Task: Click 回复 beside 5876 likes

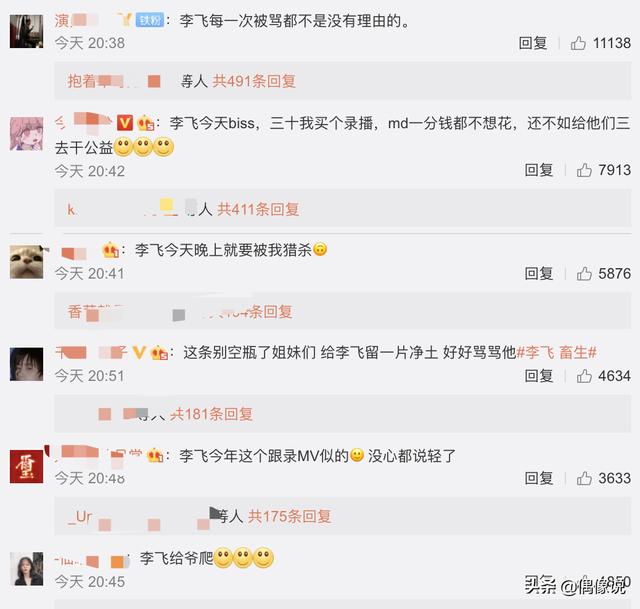Action: click(x=539, y=273)
